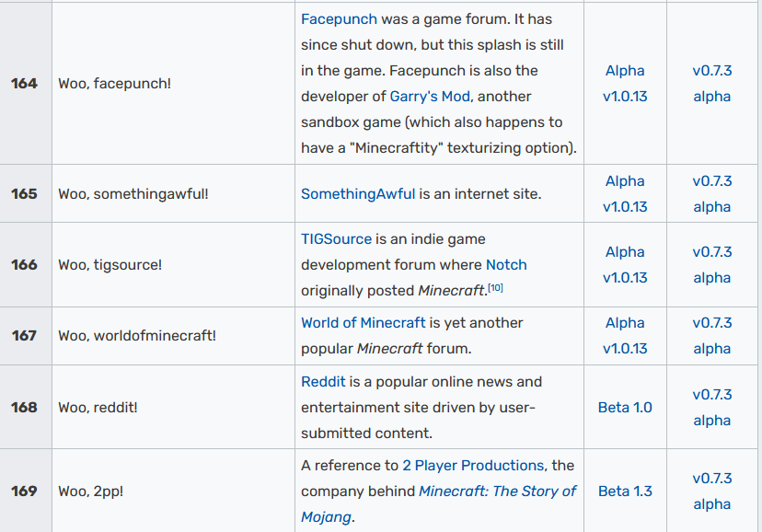This screenshot has width=762, height=532.
Task: Open the 2 Player Productions link
Action: (x=473, y=465)
